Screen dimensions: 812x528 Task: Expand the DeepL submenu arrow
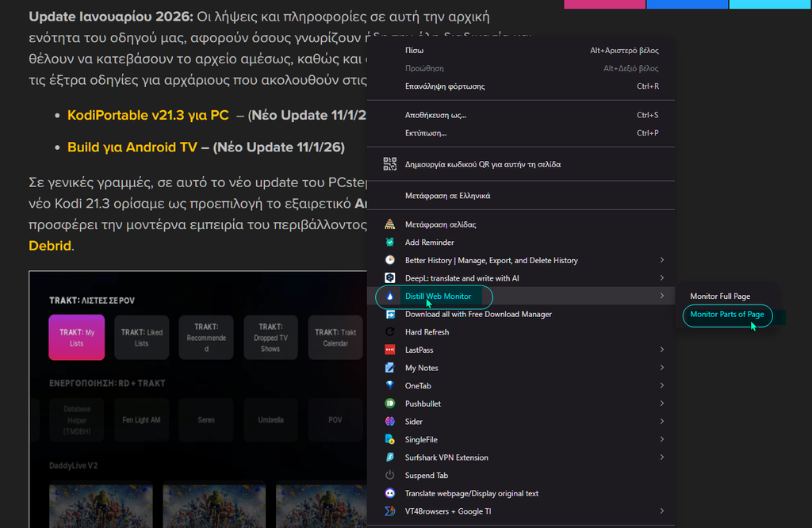click(662, 278)
